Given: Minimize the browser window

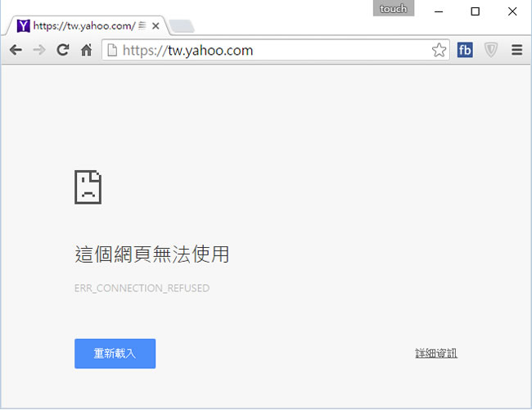Looking at the screenshot, I should point(439,11).
